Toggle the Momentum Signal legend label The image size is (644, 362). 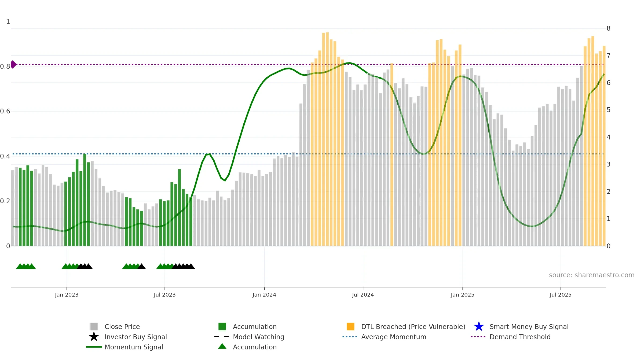pyautogui.click(x=134, y=347)
